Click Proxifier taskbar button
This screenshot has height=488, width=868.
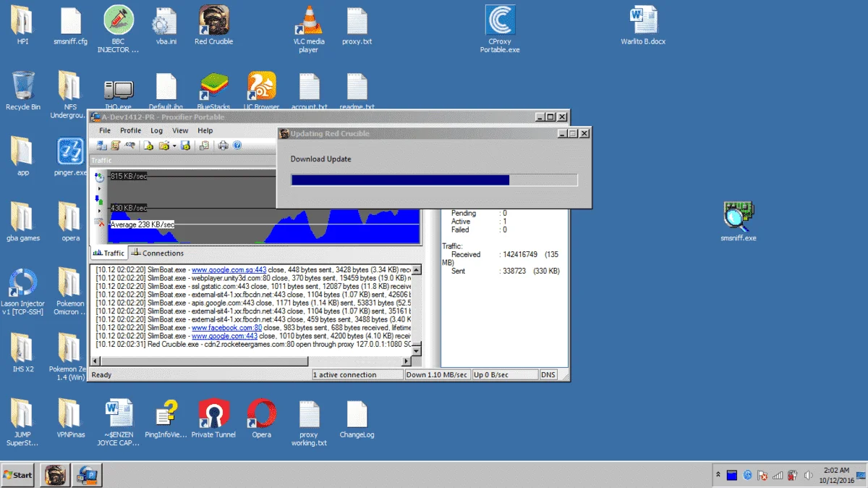coord(88,475)
